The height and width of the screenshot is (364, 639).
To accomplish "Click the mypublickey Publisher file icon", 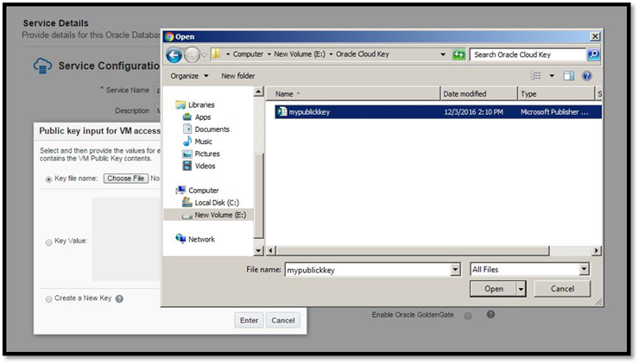I will pyautogui.click(x=282, y=111).
